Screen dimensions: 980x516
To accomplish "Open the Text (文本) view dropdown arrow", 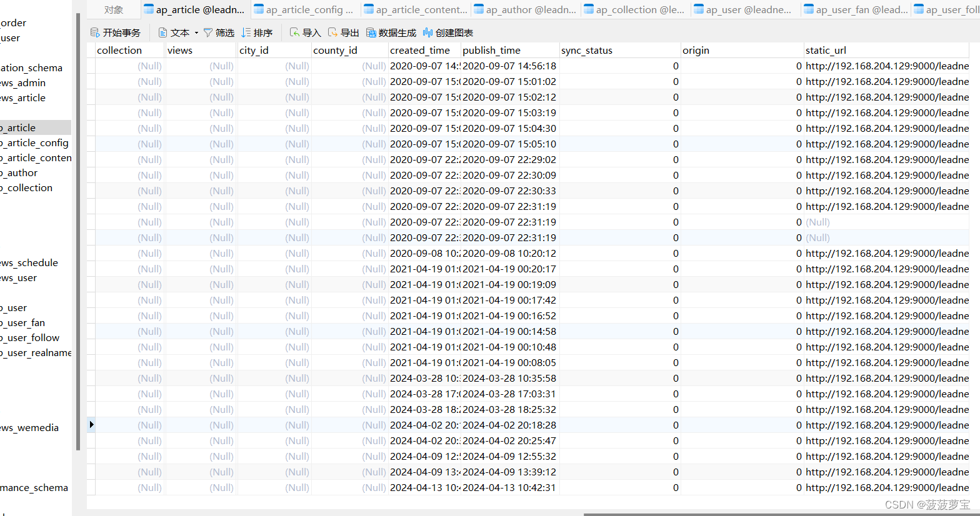I will tap(196, 32).
